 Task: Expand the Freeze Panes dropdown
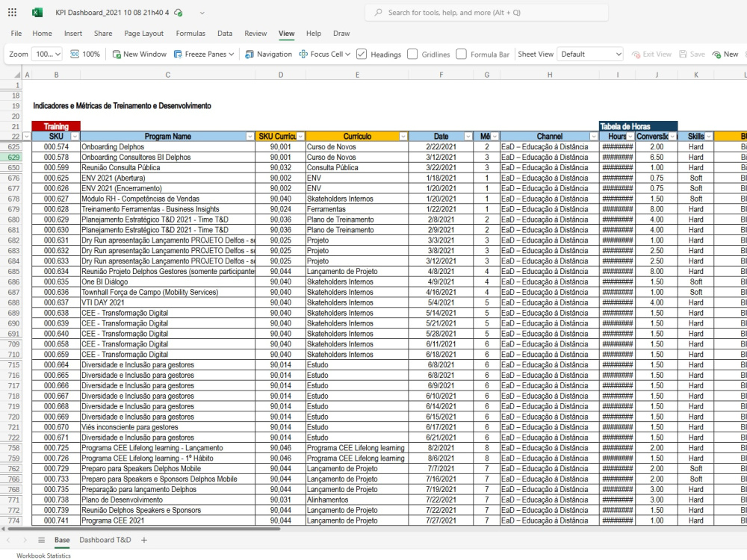pos(204,55)
